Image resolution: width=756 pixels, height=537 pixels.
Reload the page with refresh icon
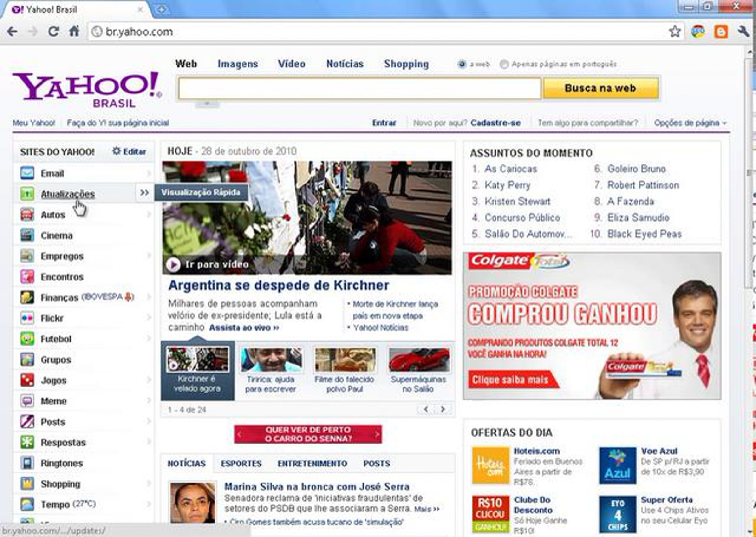pyautogui.click(x=53, y=32)
